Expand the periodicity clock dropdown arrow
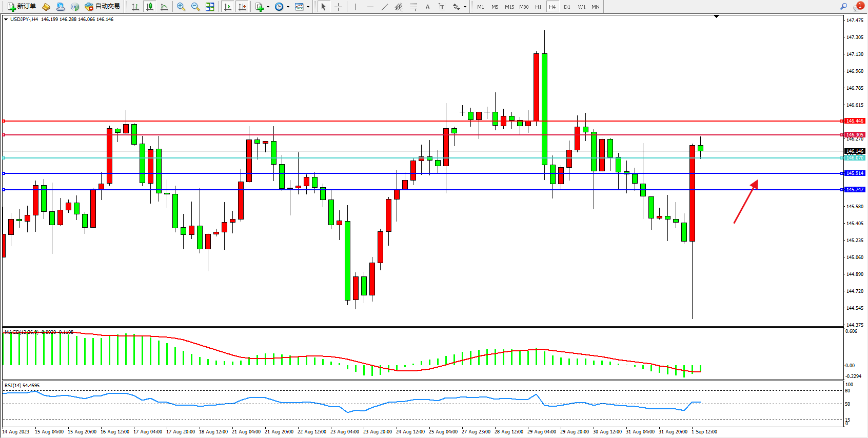The height and width of the screenshot is (438, 868). pyautogui.click(x=288, y=7)
